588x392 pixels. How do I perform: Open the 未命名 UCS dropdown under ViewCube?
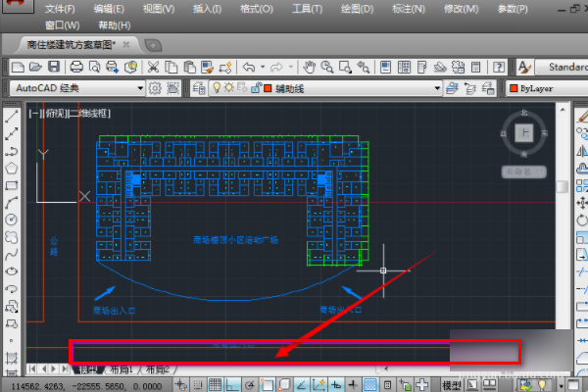pos(524,171)
